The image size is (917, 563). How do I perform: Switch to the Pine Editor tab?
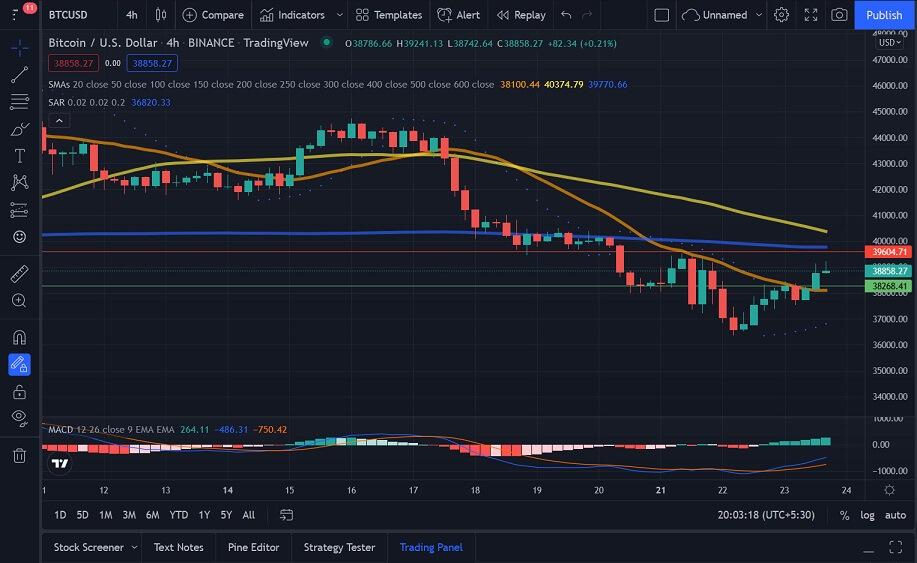252,547
